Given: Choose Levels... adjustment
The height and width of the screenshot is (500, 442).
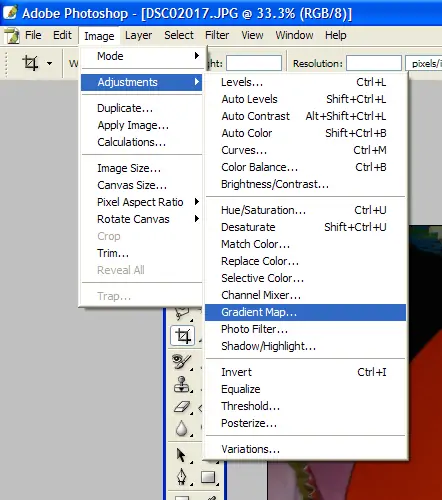Looking at the screenshot, I should (305, 82).
